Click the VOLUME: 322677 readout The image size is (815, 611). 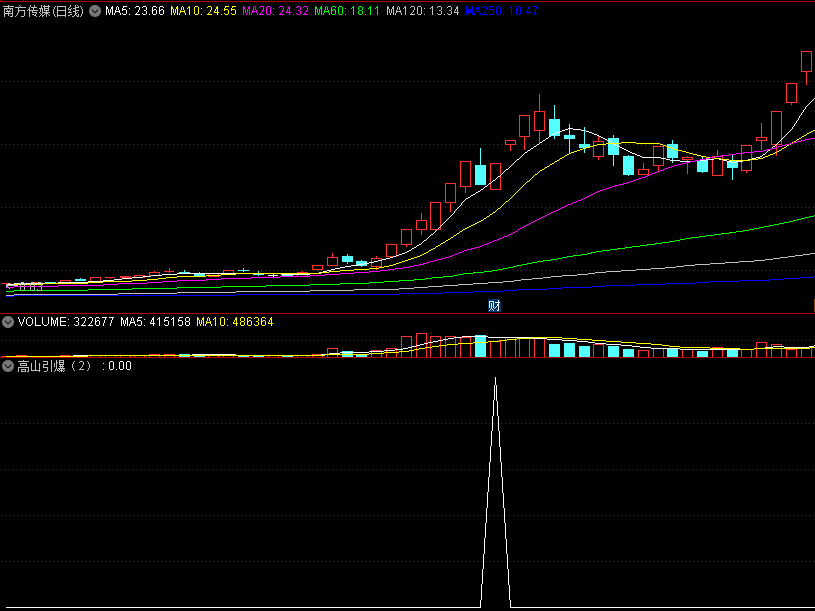click(x=66, y=322)
